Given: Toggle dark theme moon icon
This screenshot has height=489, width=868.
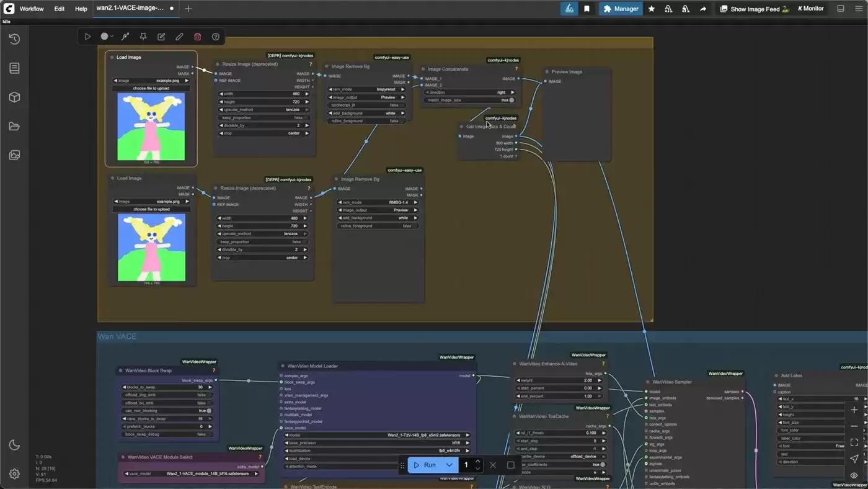Looking at the screenshot, I should point(14,445).
